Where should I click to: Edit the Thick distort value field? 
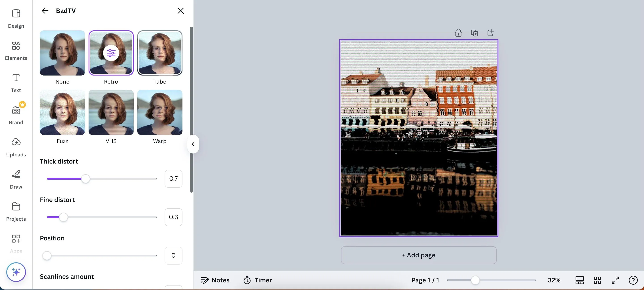tap(174, 179)
